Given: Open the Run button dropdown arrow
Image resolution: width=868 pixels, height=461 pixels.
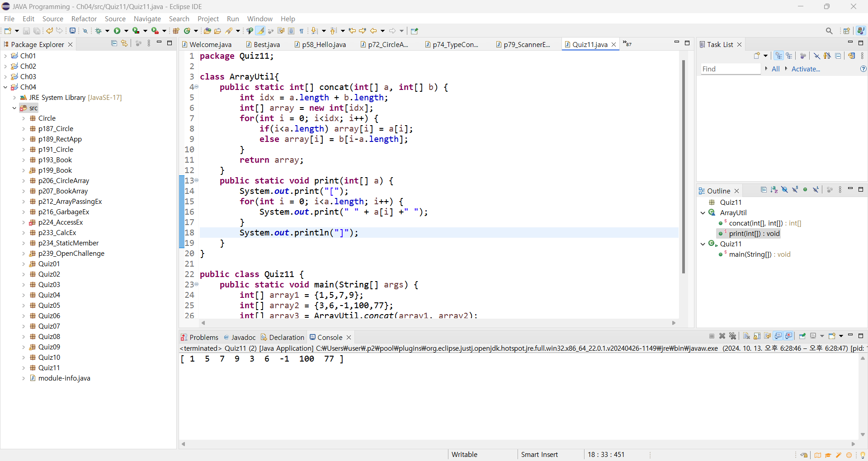Looking at the screenshot, I should (x=126, y=31).
